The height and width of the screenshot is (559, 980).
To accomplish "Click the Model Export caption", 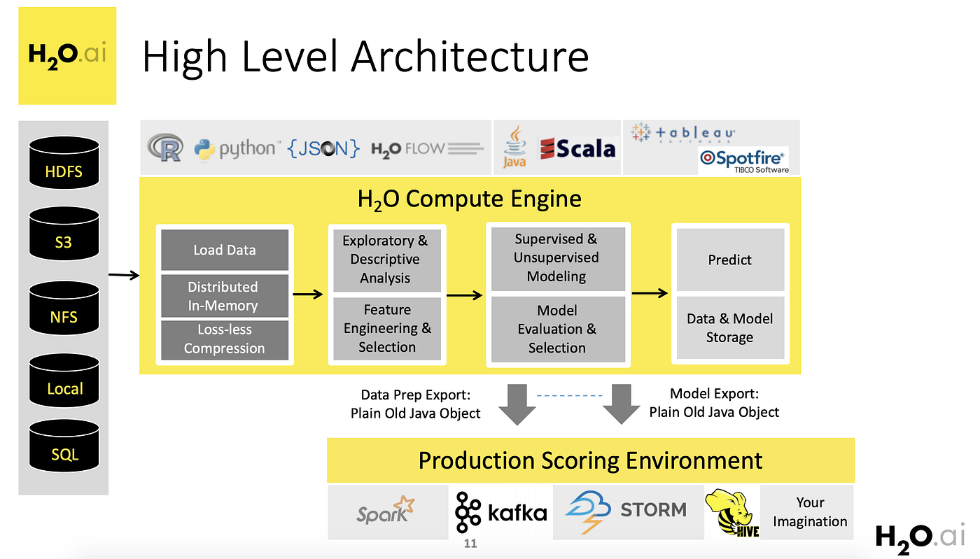I will (714, 403).
